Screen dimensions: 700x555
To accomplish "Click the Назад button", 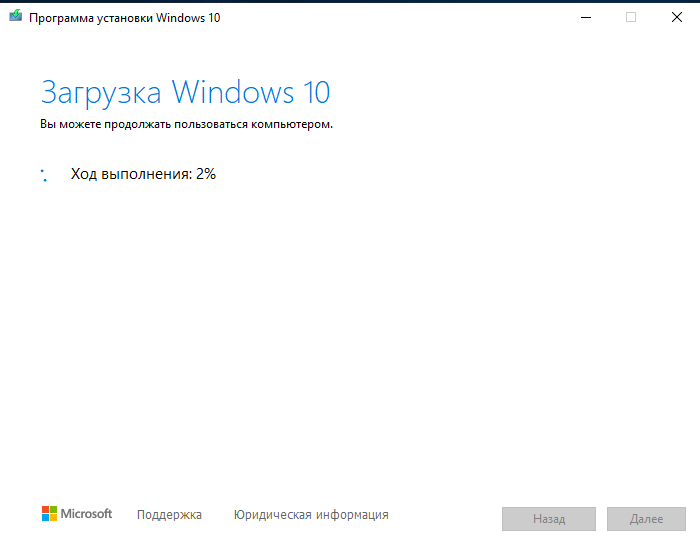I will [549, 519].
